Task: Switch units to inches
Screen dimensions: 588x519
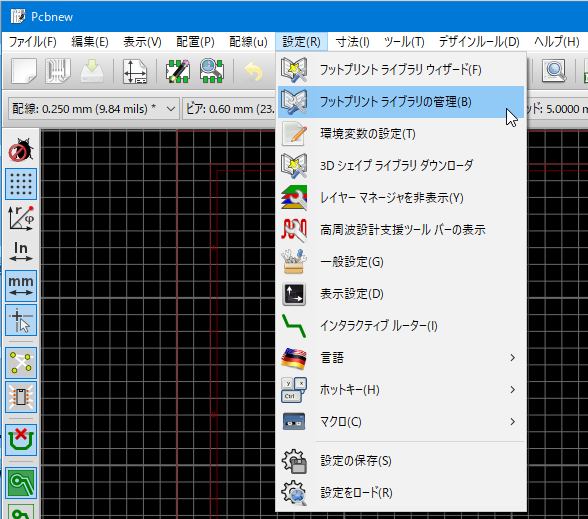Action: point(21,252)
